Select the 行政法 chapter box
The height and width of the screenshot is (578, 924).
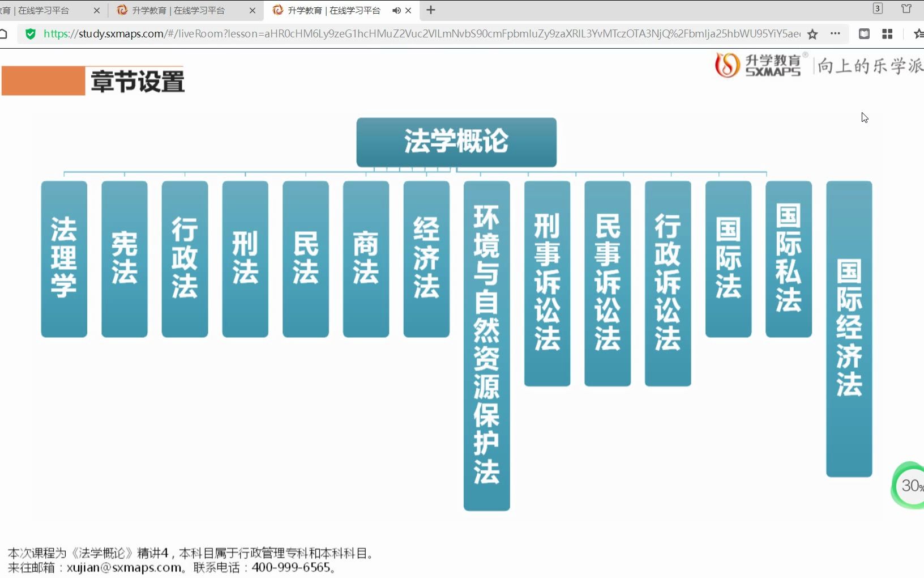(x=185, y=259)
